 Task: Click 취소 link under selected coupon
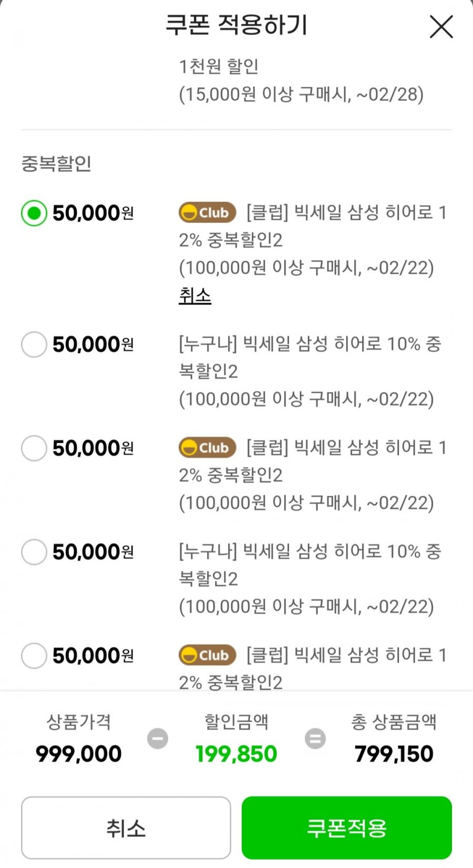pyautogui.click(x=195, y=295)
